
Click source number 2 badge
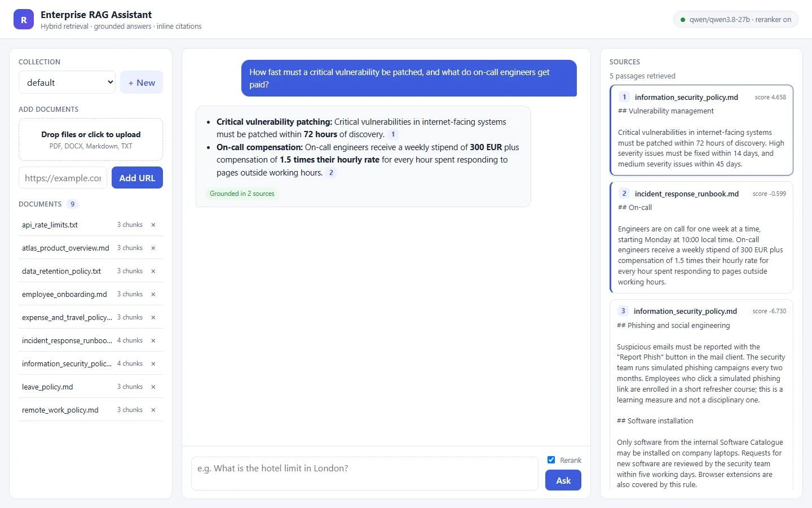click(x=624, y=194)
